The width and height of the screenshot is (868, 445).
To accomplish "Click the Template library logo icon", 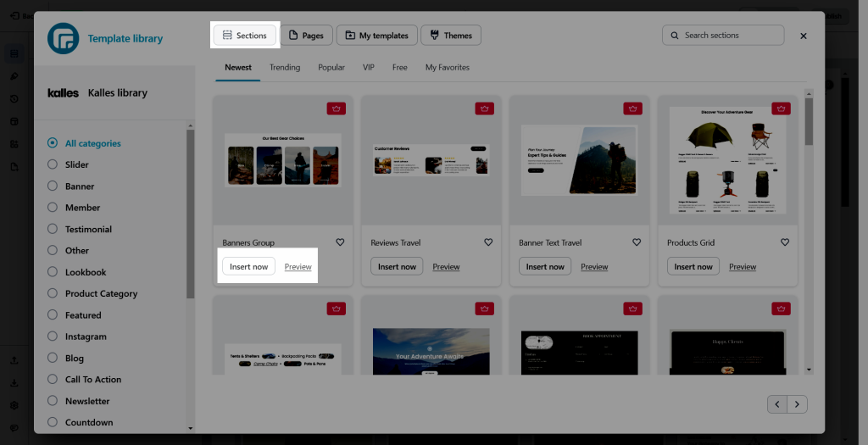I will [63, 38].
